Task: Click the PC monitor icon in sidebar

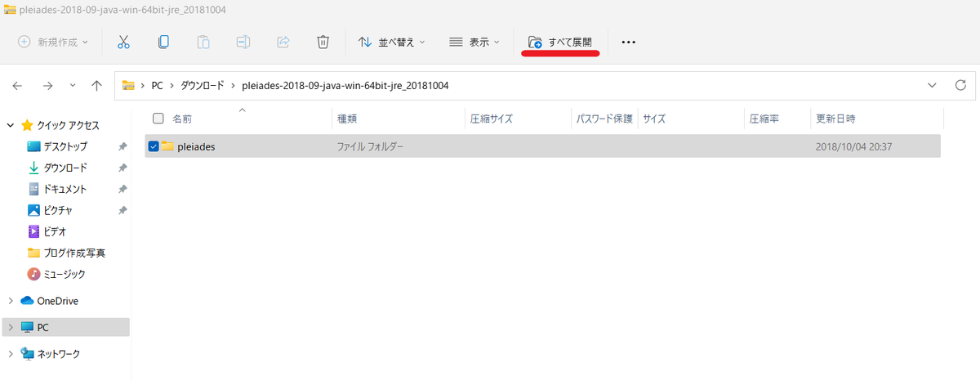Action: coord(28,327)
